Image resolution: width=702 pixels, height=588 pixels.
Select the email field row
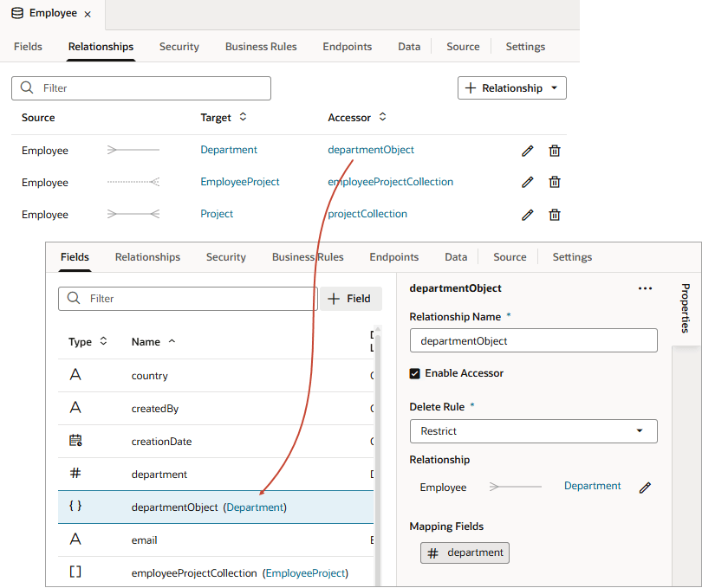coord(216,540)
